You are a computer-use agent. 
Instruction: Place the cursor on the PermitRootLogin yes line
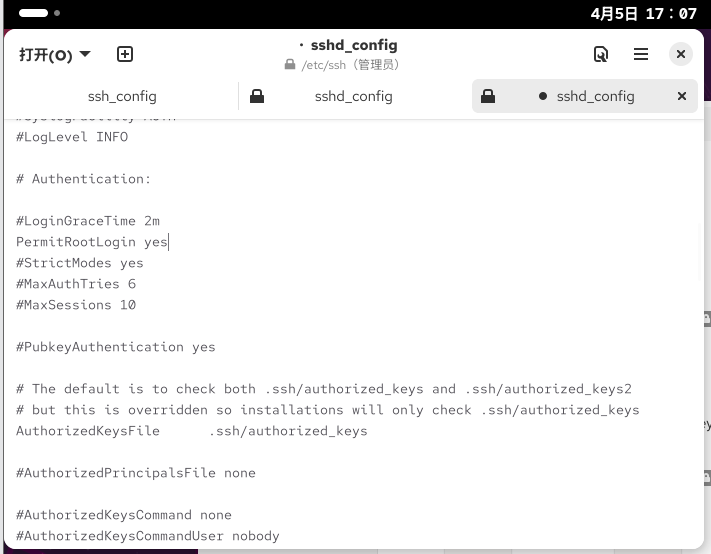coord(92,242)
